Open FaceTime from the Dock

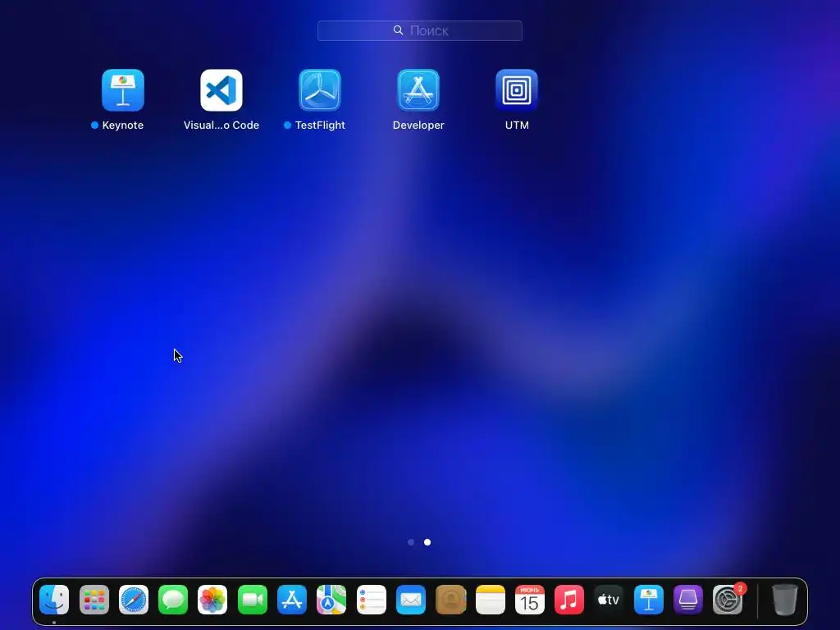click(253, 600)
